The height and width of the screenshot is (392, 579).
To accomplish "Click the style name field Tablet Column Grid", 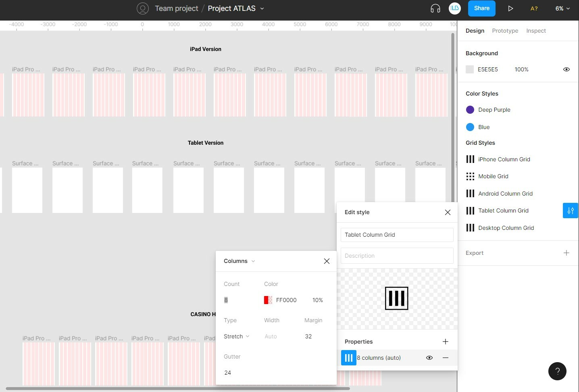I will [397, 235].
